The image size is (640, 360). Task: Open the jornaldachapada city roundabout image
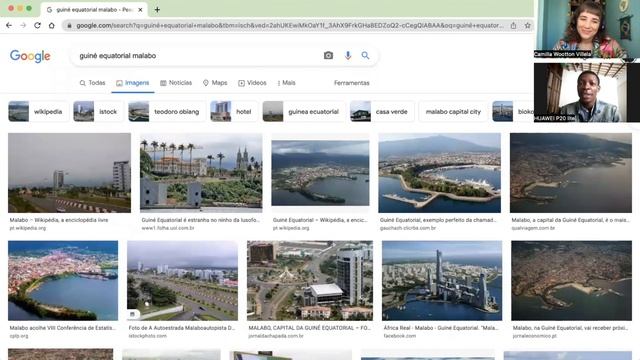click(310, 280)
